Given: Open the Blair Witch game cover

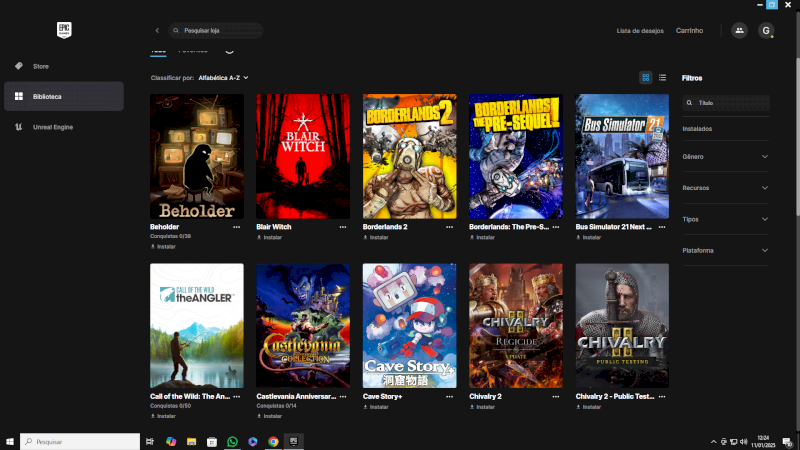Looking at the screenshot, I should point(303,156).
